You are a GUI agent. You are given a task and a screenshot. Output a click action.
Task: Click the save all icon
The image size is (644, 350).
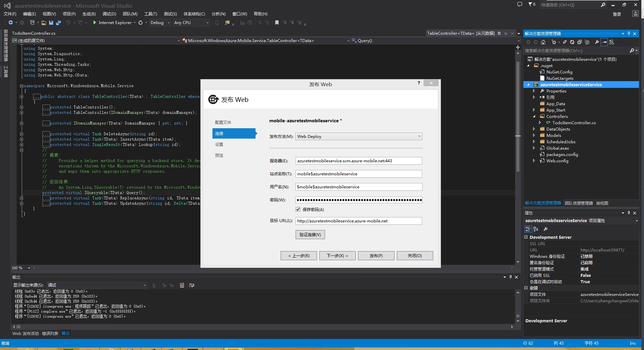(58, 23)
